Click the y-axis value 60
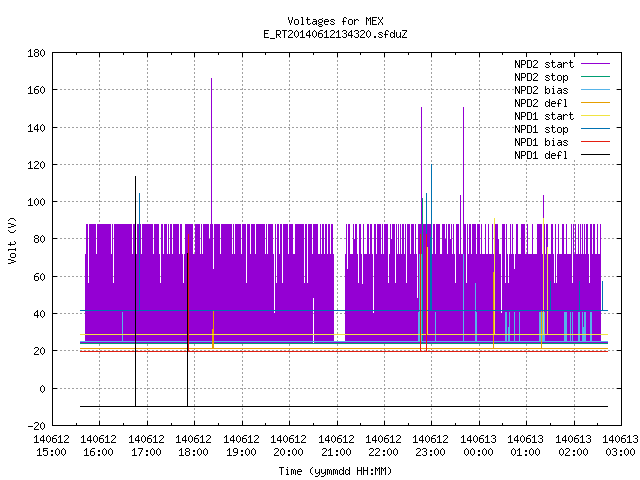640x480 pixels. (39, 277)
